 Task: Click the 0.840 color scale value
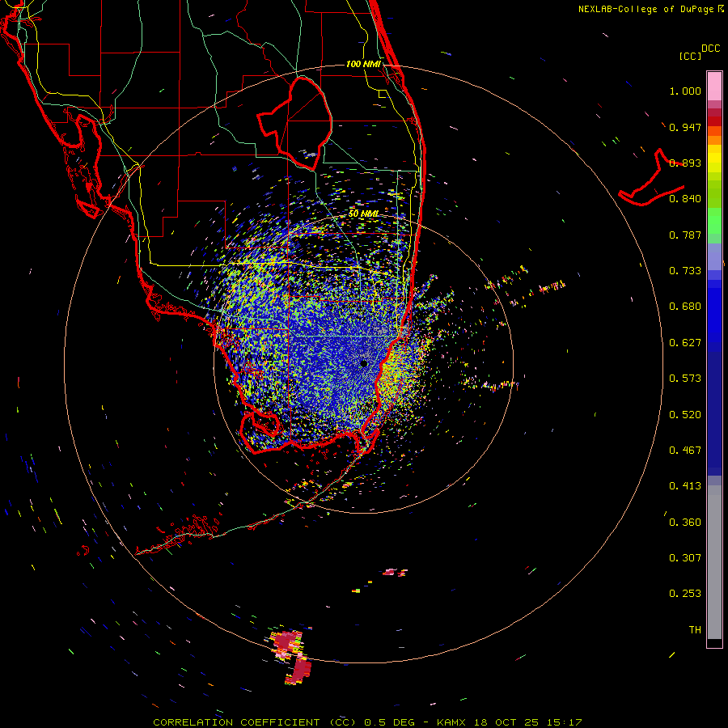click(685, 199)
